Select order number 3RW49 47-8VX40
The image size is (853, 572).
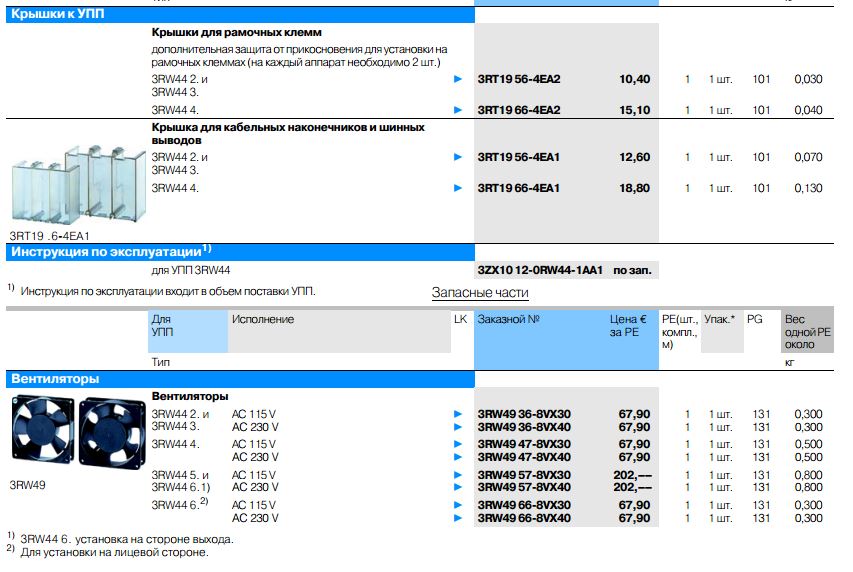pos(524,457)
